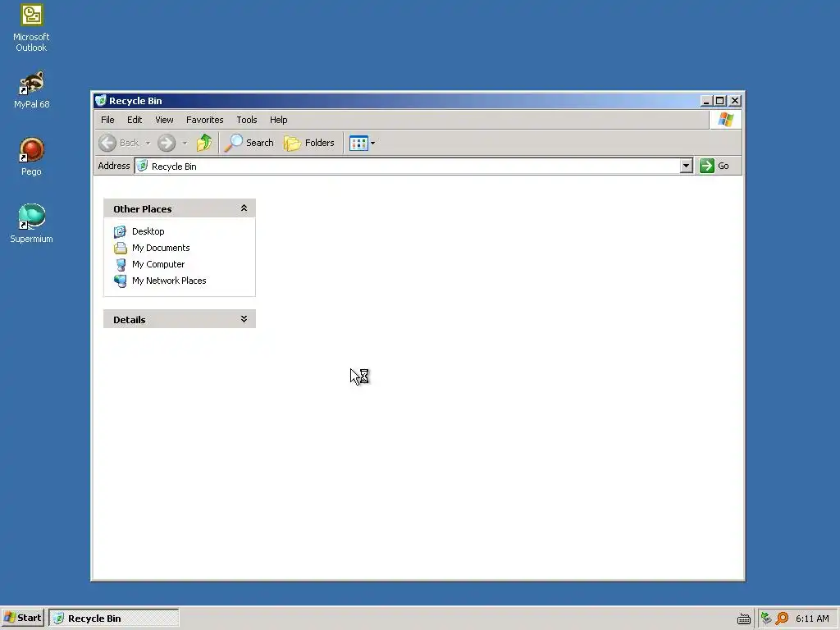Open Microsoft Outlook desktop icon
The image size is (840, 630).
tap(31, 28)
